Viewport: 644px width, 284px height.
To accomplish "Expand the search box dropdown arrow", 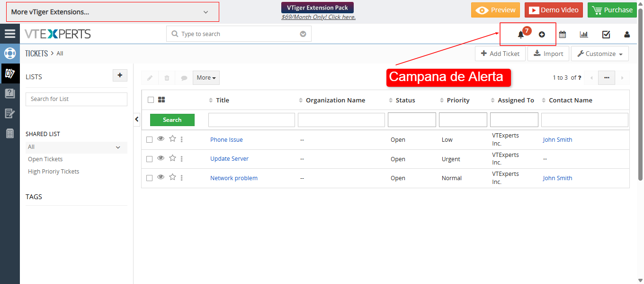I will tap(303, 34).
